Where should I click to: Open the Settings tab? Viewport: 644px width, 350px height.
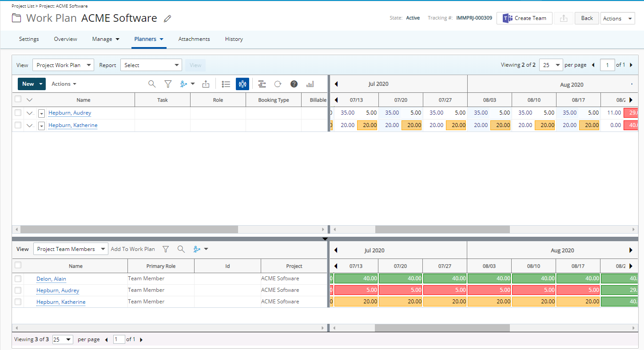coord(29,39)
